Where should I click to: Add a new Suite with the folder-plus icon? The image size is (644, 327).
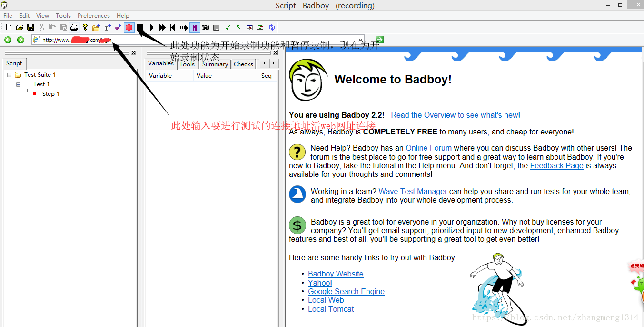pyautogui.click(x=96, y=28)
